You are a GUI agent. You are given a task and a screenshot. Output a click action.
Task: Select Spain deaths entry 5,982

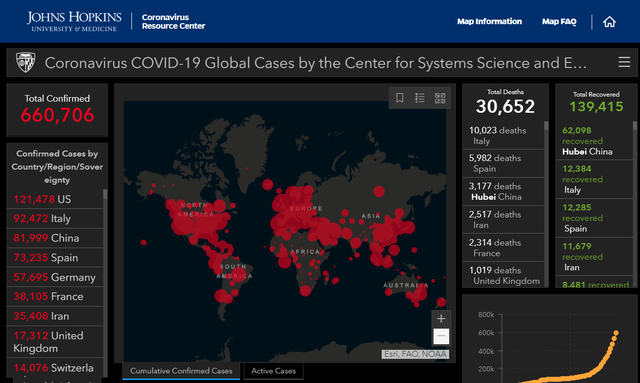[503, 163]
